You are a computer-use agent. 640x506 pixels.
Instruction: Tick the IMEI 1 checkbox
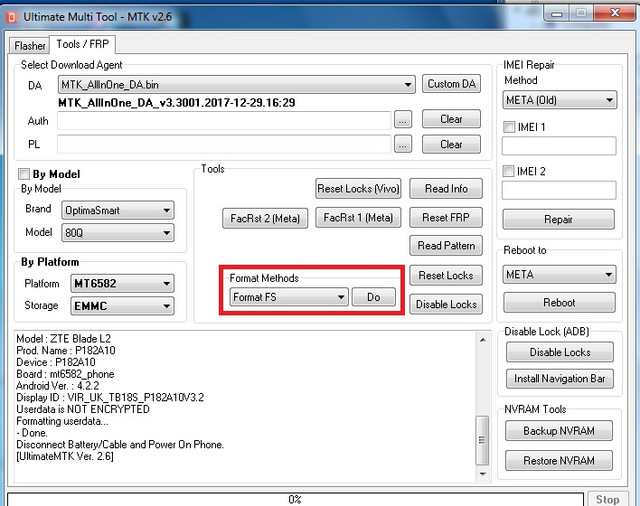(509, 127)
